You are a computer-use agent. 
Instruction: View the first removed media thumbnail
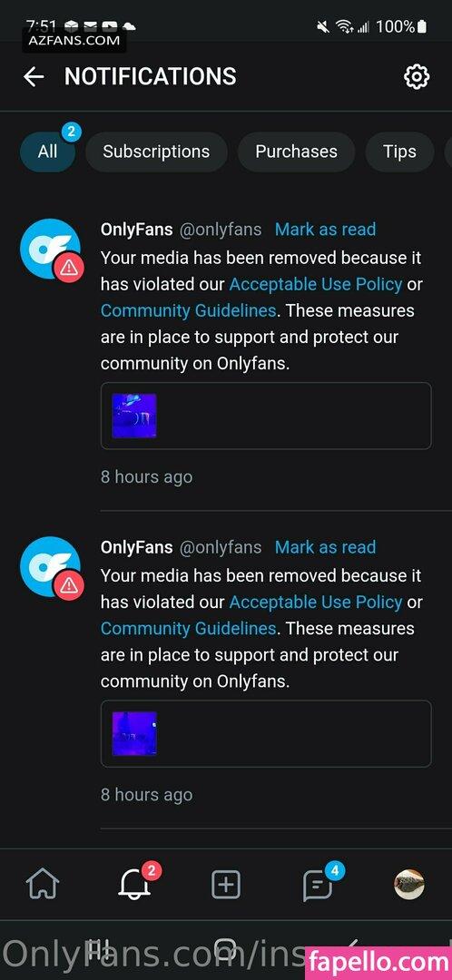coord(134,416)
